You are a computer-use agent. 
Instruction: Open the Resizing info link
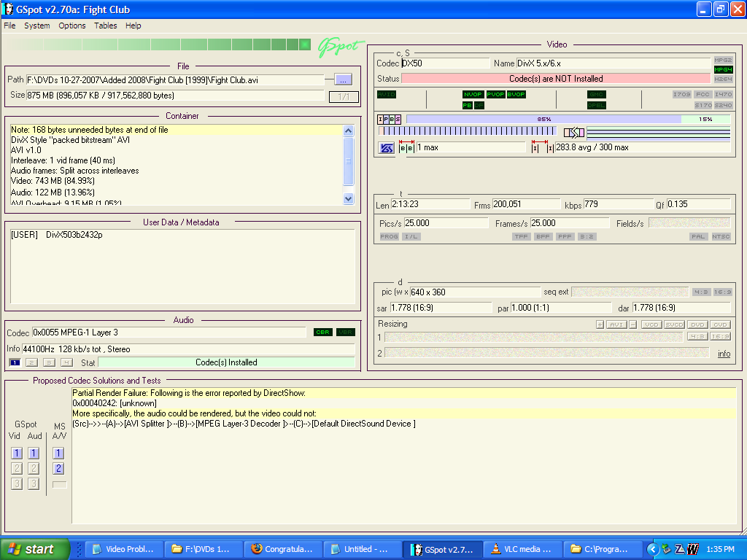click(x=724, y=354)
